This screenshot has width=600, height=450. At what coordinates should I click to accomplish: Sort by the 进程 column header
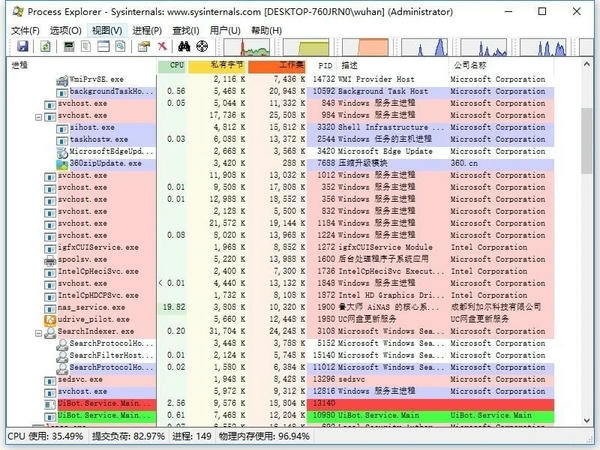(82, 65)
